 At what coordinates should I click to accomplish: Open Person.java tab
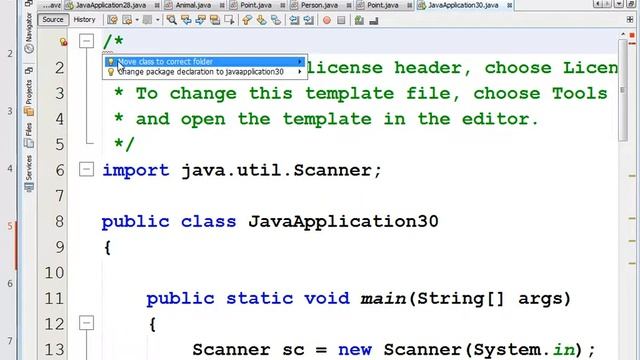point(319,5)
